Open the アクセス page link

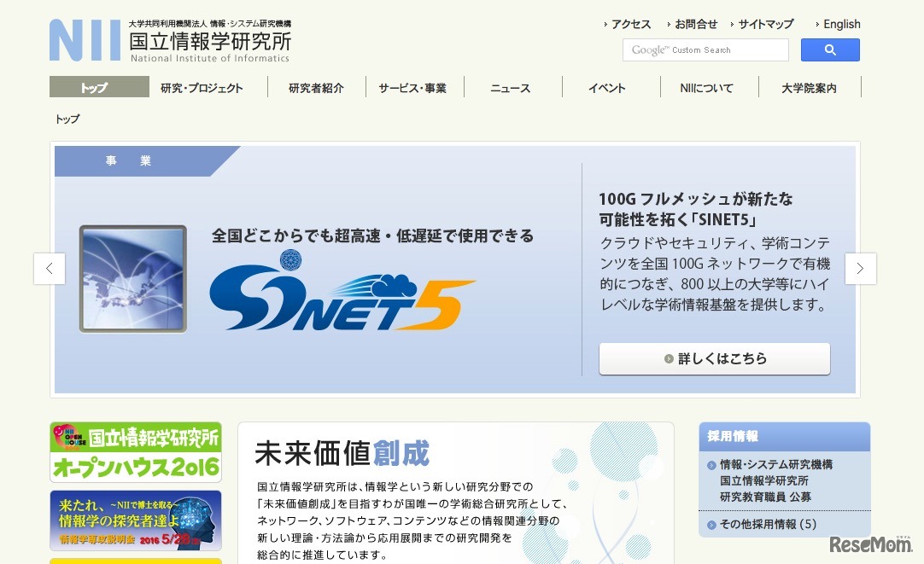tap(631, 24)
